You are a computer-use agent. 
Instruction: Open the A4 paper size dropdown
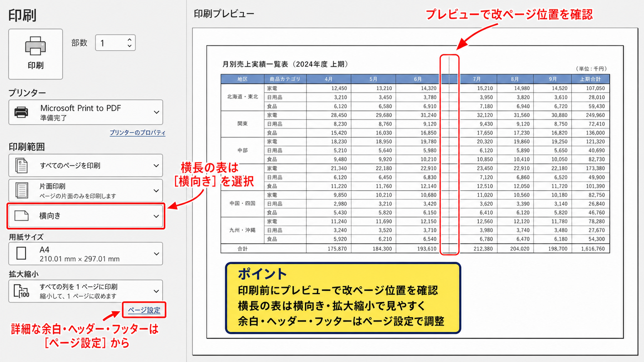click(86, 254)
